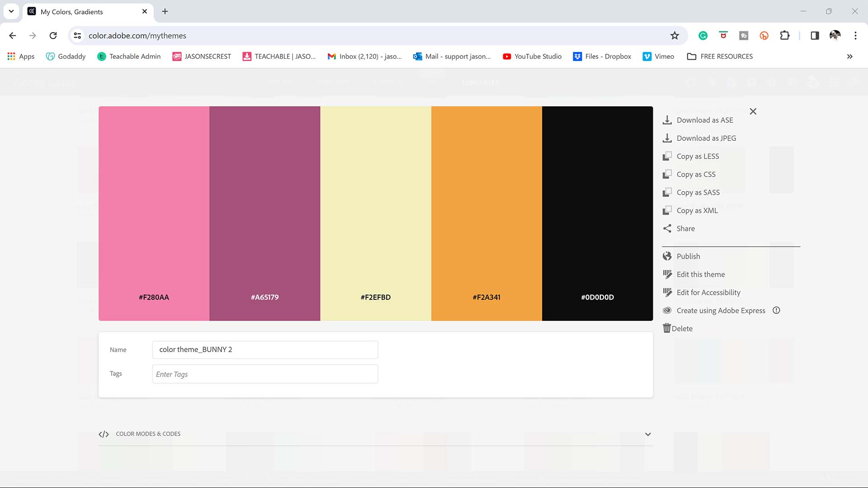Click the Share label

(x=685, y=229)
